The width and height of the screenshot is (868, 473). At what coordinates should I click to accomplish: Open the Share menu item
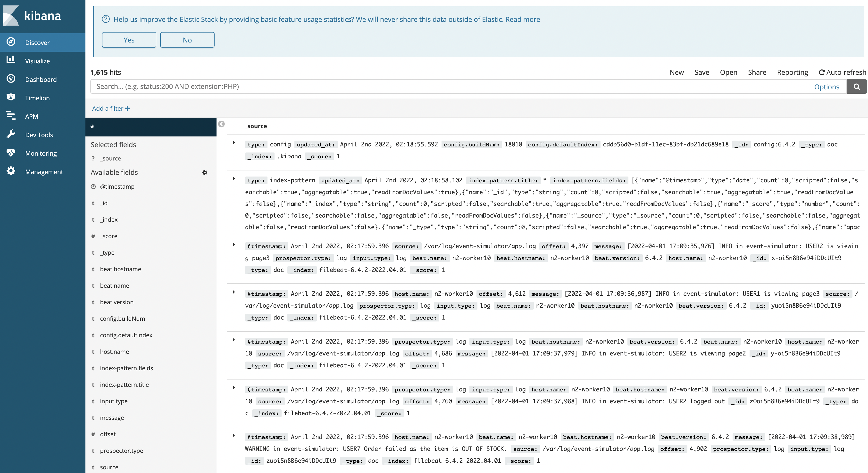(757, 72)
